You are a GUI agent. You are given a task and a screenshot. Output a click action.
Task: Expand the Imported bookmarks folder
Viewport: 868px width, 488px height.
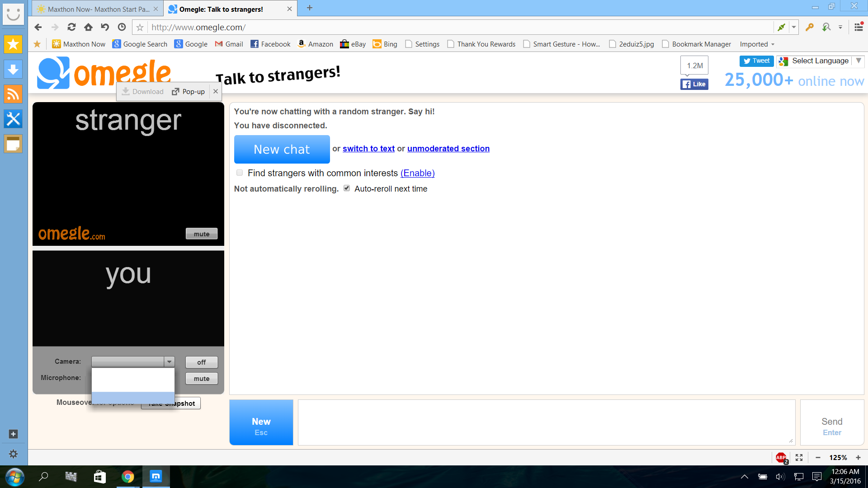pyautogui.click(x=757, y=44)
